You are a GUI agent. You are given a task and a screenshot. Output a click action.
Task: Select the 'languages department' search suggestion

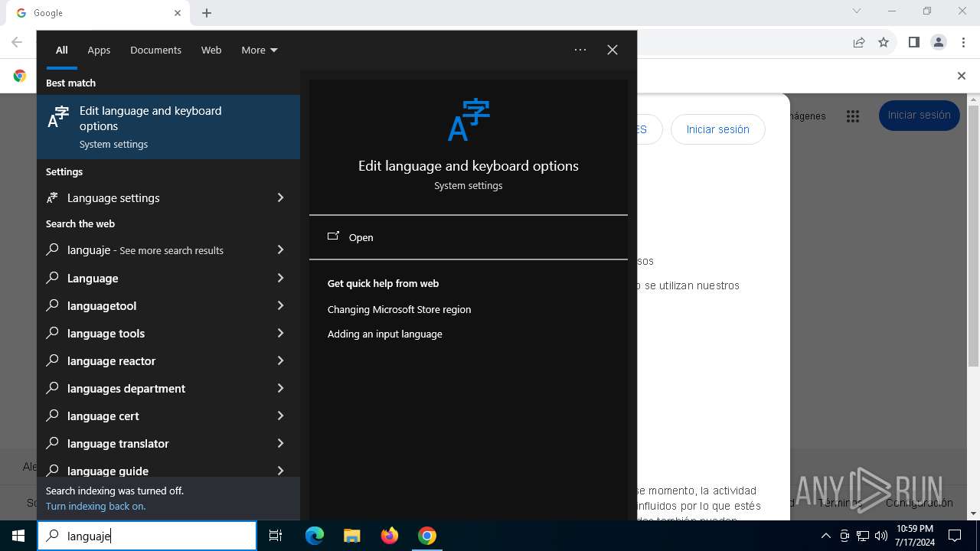coord(168,388)
